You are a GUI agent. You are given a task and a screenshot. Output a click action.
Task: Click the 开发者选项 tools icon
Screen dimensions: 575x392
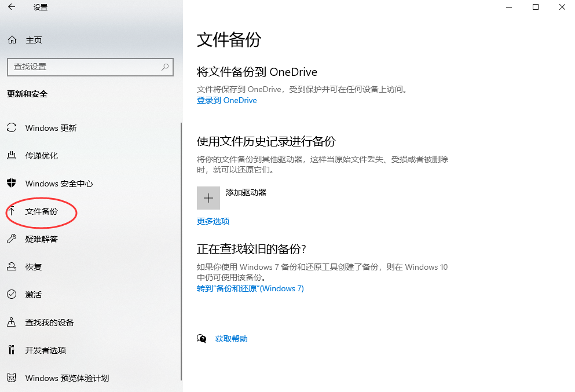(x=12, y=350)
